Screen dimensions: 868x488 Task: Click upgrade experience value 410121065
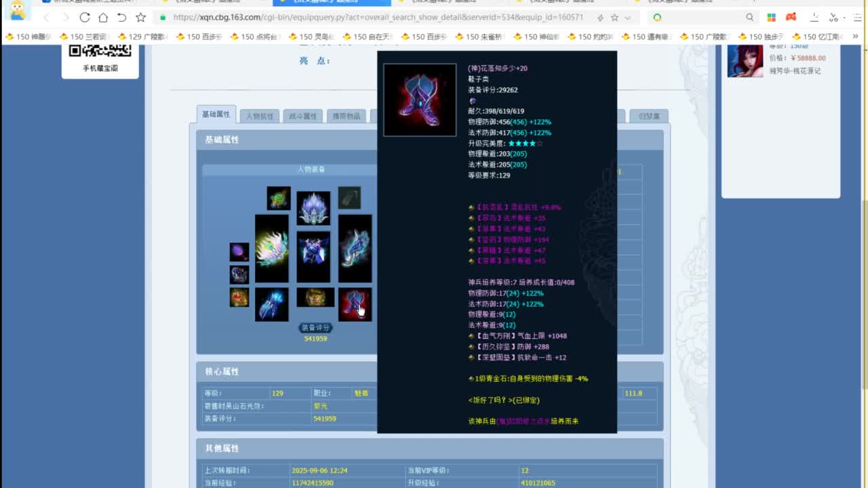(x=538, y=483)
